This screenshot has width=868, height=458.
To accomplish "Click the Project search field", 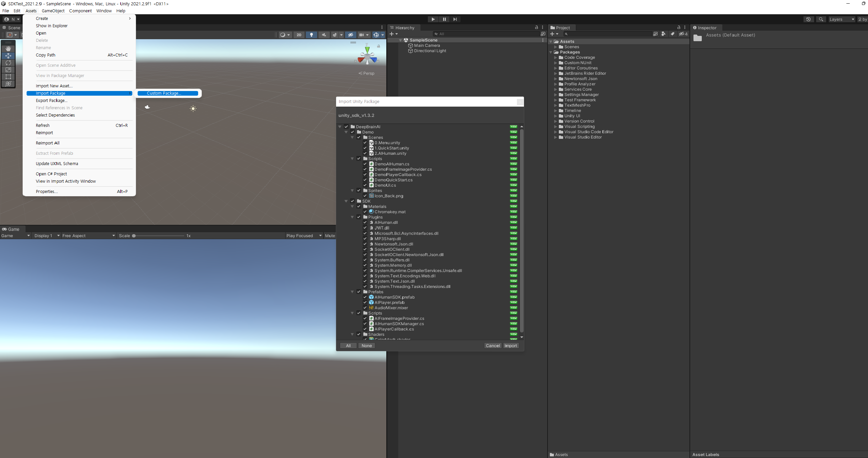I will coord(608,34).
